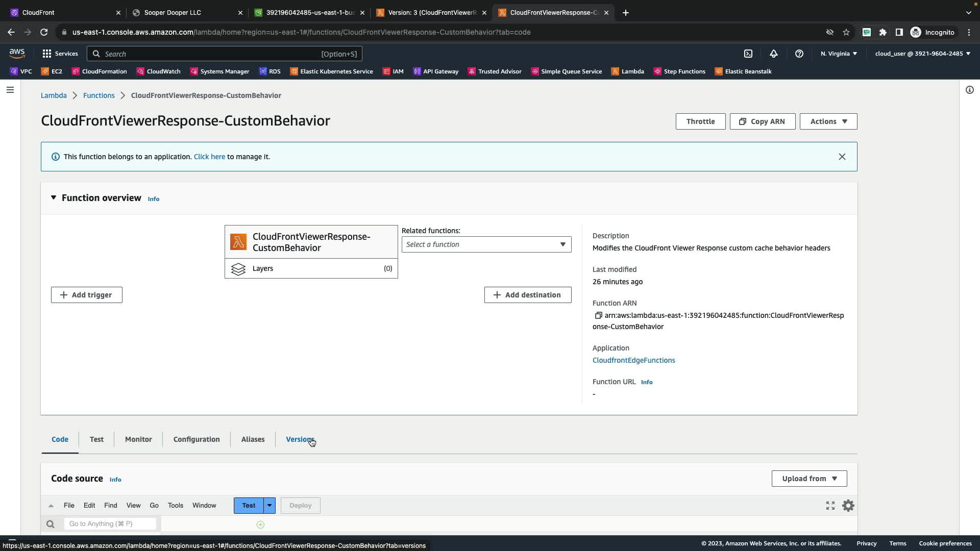Switch to the Versions tab
980x551 pixels.
(300, 439)
